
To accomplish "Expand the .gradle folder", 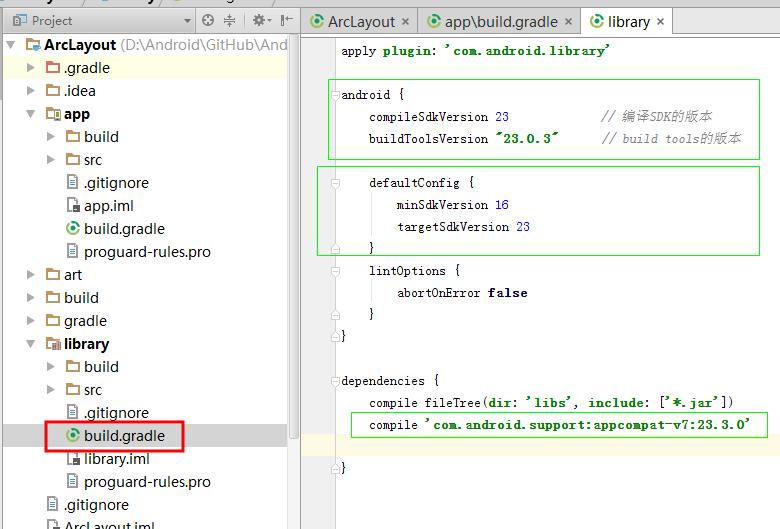I will 30,68.
